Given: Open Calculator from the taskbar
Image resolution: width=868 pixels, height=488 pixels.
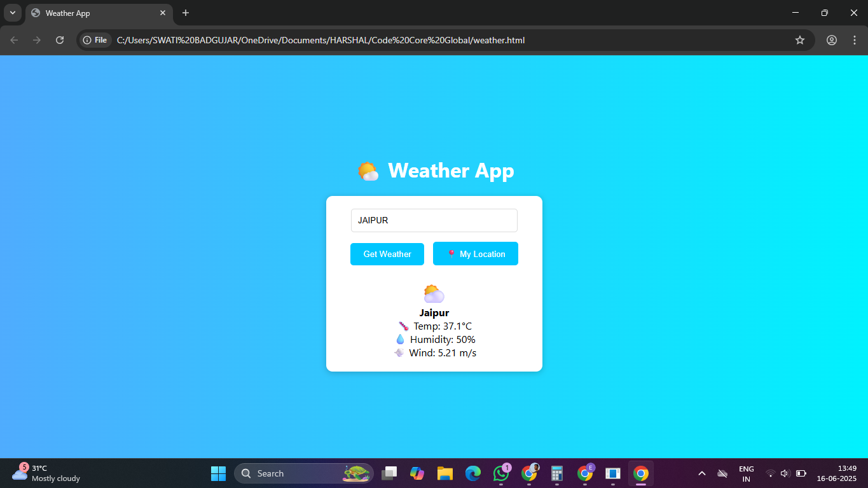Looking at the screenshot, I should (x=557, y=473).
